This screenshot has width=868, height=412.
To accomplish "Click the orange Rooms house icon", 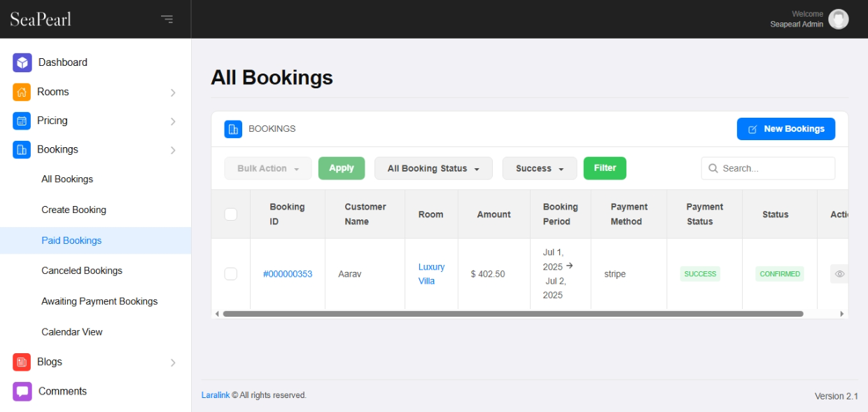I will tap(22, 92).
